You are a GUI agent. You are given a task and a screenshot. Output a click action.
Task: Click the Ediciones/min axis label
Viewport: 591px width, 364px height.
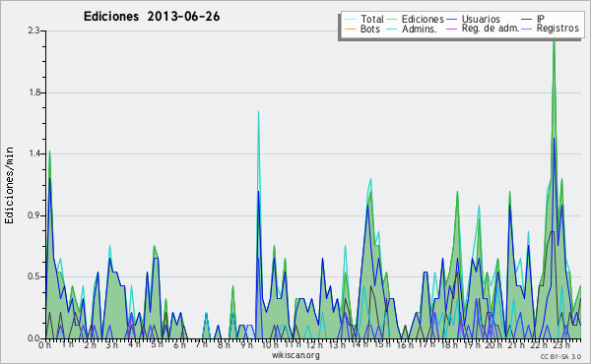(9, 185)
